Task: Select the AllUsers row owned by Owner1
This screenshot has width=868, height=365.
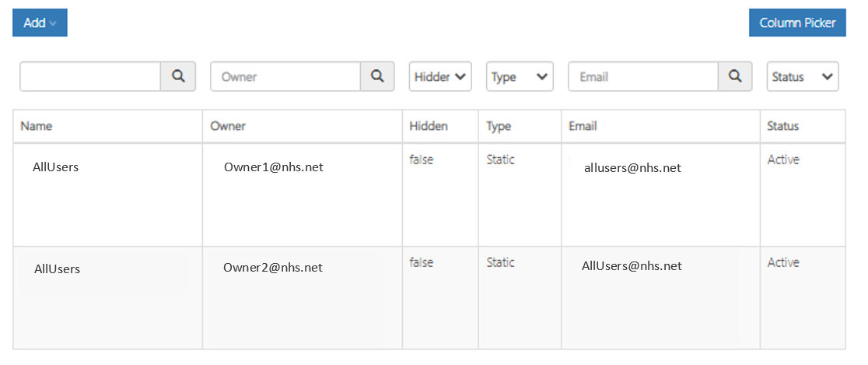Action: click(x=429, y=195)
